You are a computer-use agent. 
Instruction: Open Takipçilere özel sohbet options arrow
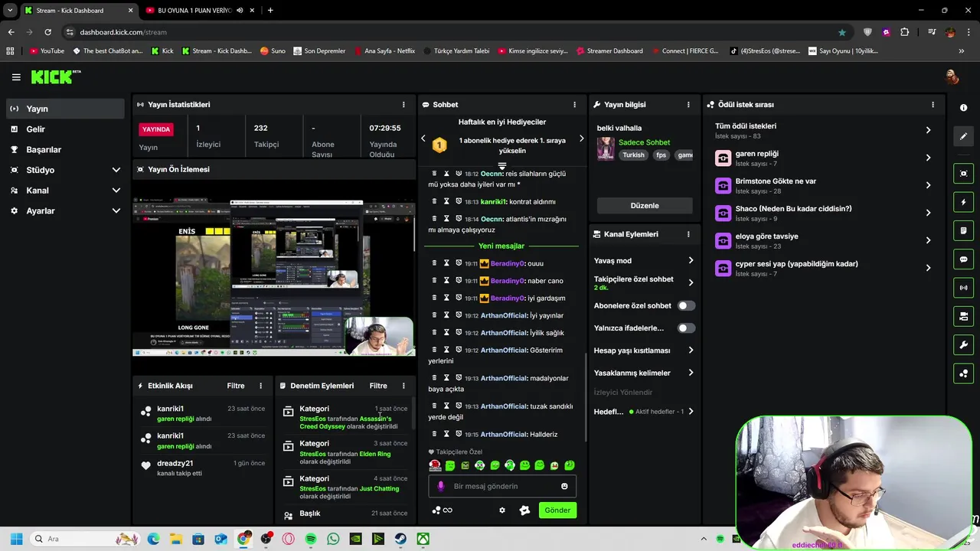691,282
